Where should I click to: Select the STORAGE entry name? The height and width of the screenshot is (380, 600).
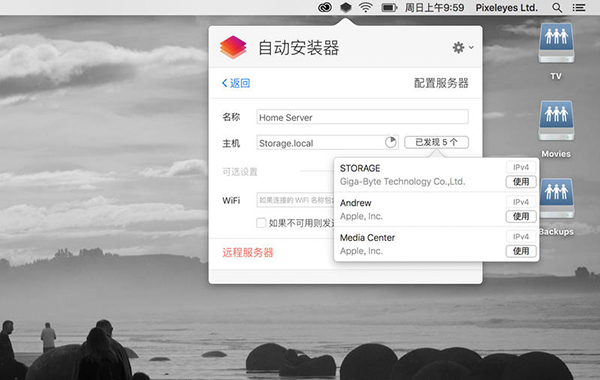tap(360, 168)
